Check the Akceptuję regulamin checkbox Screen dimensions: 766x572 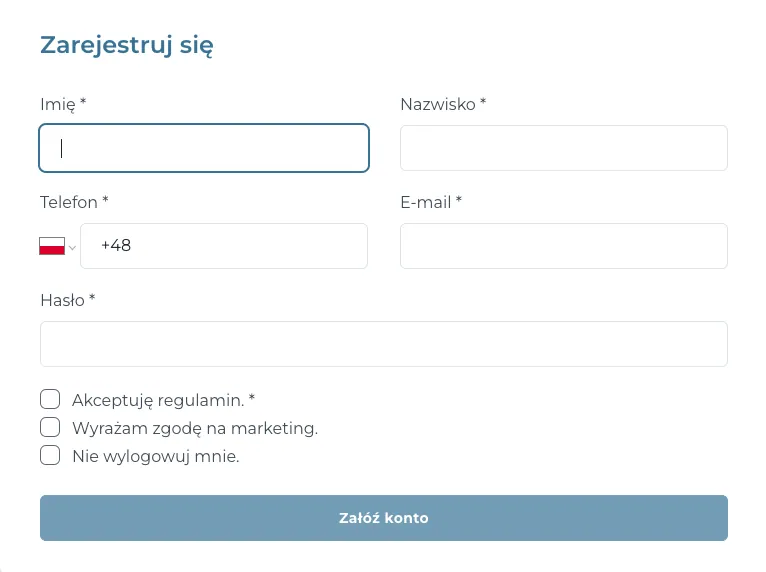(x=50, y=400)
